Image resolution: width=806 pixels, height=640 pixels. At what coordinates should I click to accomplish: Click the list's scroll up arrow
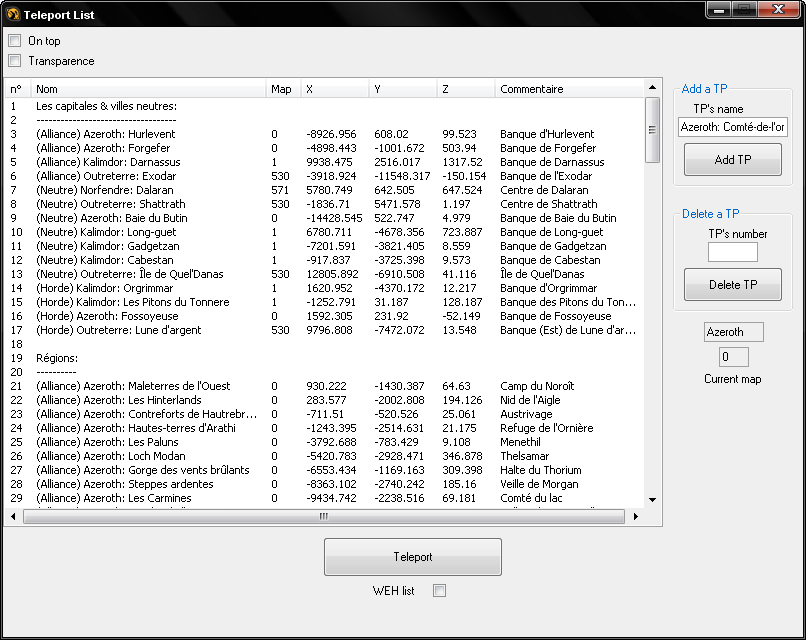point(652,87)
